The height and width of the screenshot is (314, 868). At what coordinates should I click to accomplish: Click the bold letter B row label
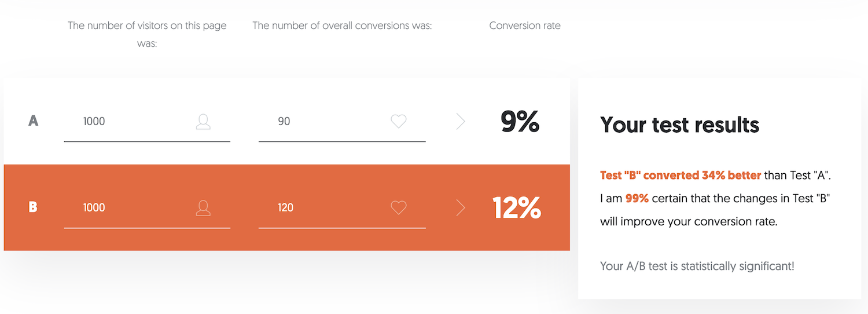tap(33, 207)
